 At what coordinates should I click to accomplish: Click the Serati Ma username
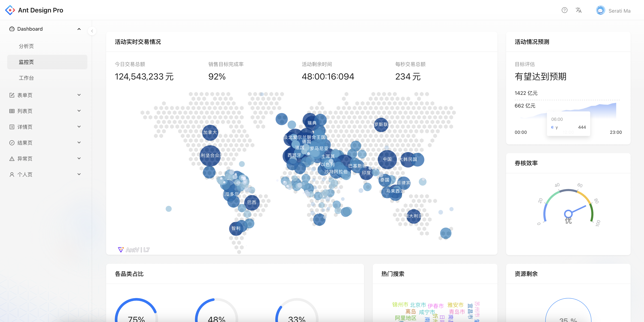click(619, 11)
